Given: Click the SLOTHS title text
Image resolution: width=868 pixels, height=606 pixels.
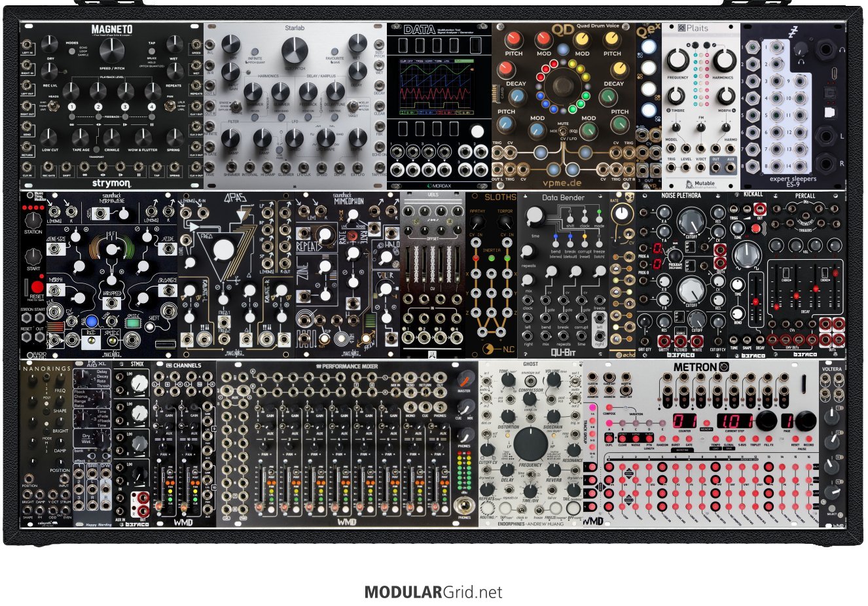Looking at the screenshot, I should [500, 197].
